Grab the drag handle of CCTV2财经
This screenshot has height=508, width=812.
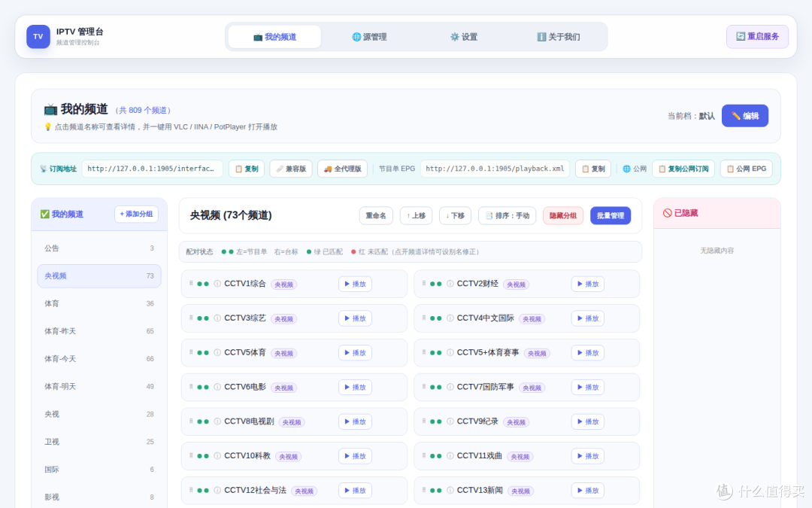[424, 283]
